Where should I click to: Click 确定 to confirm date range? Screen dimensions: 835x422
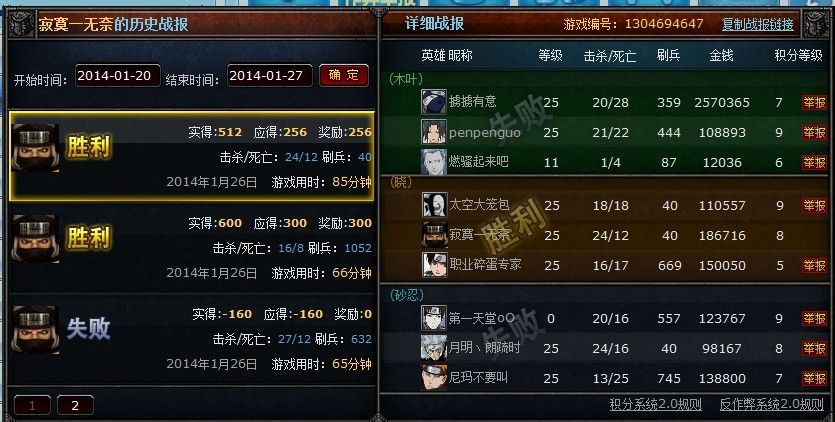click(x=344, y=75)
